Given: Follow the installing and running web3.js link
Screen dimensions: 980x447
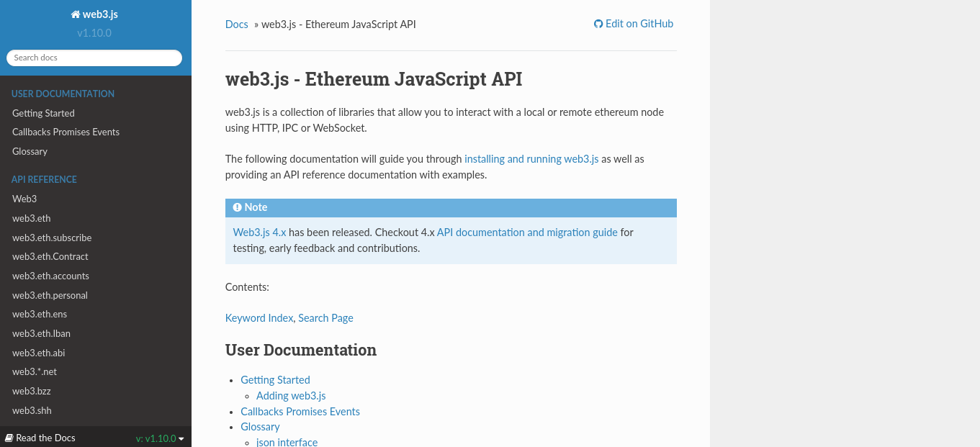Looking at the screenshot, I should 531,158.
